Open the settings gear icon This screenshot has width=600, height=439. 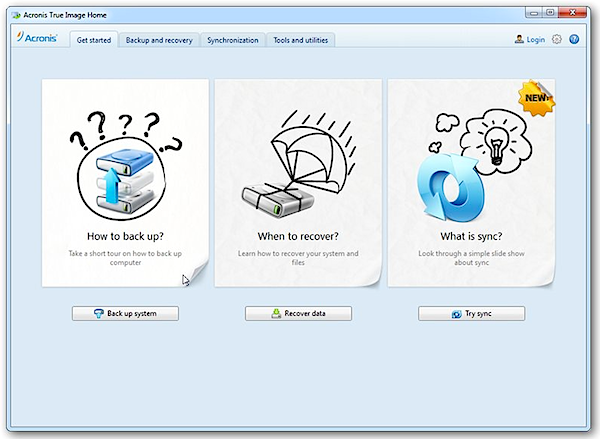(557, 39)
